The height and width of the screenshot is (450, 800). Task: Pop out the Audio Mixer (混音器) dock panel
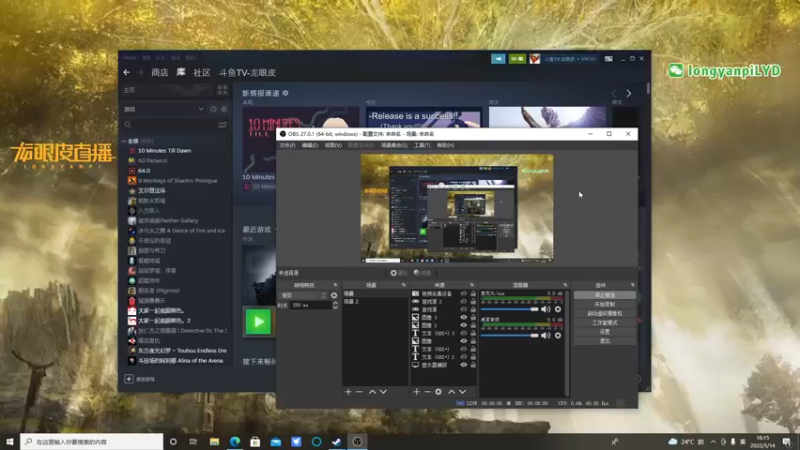coord(565,285)
